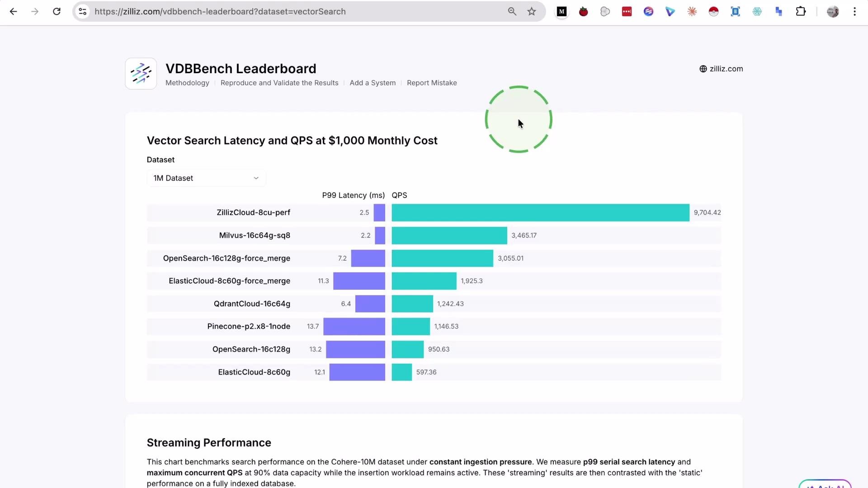Open the 1M Dataset dropdown
Viewport: 868px width, 488px height.
(x=206, y=178)
